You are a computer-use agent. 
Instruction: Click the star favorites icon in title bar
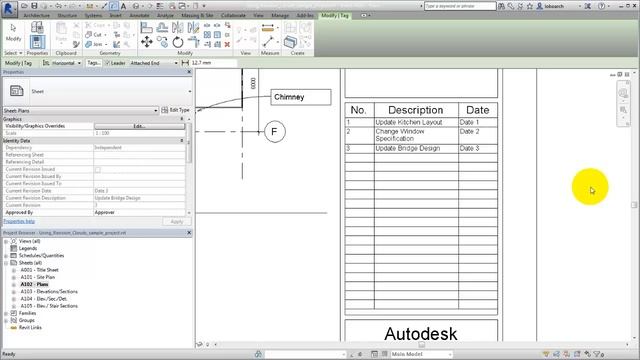click(530, 6)
